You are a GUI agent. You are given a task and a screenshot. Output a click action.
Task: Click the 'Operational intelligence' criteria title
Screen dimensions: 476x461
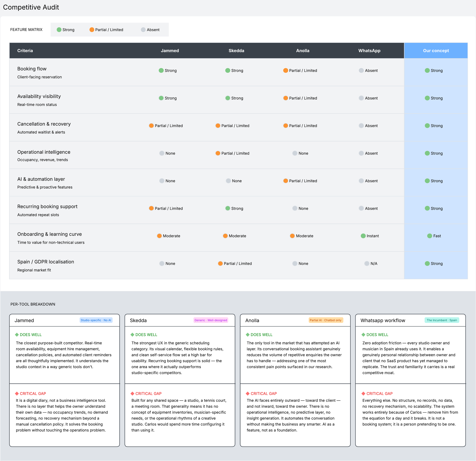point(44,152)
